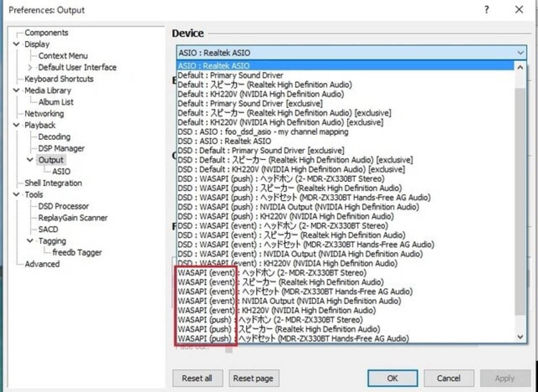
Task: Confirm with the OK button
Action: click(x=392, y=378)
